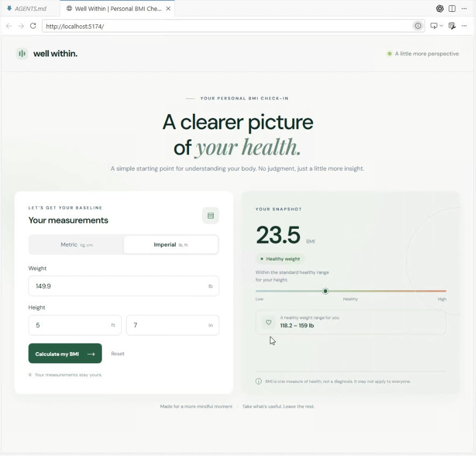Click the well within logo icon
The width and height of the screenshot is (476, 456).
click(22, 54)
